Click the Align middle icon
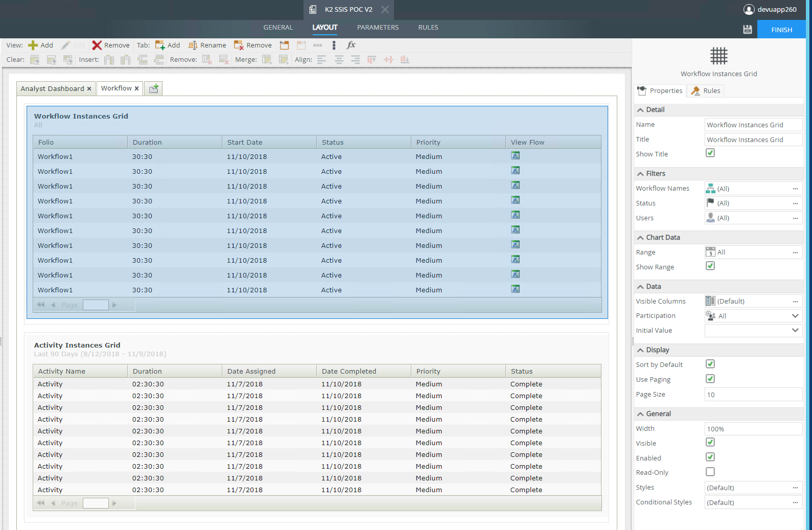Image resolution: width=812 pixels, height=530 pixels. pyautogui.click(x=388, y=60)
